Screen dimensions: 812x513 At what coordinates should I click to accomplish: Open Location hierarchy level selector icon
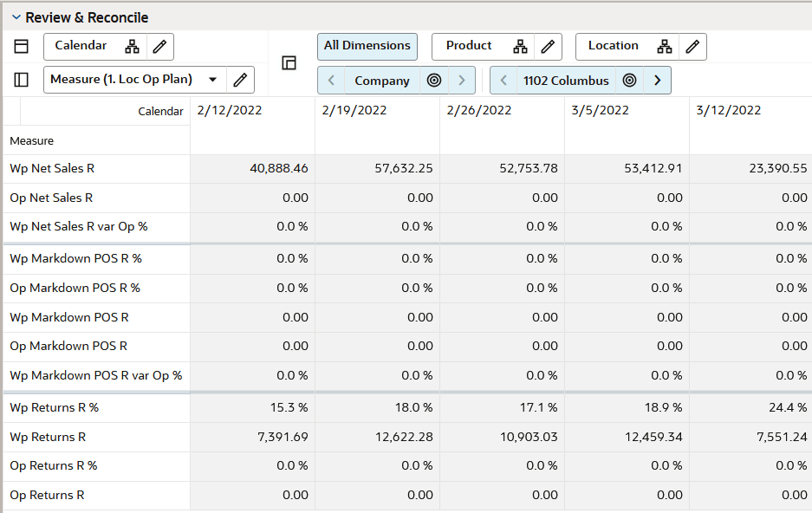(665, 47)
